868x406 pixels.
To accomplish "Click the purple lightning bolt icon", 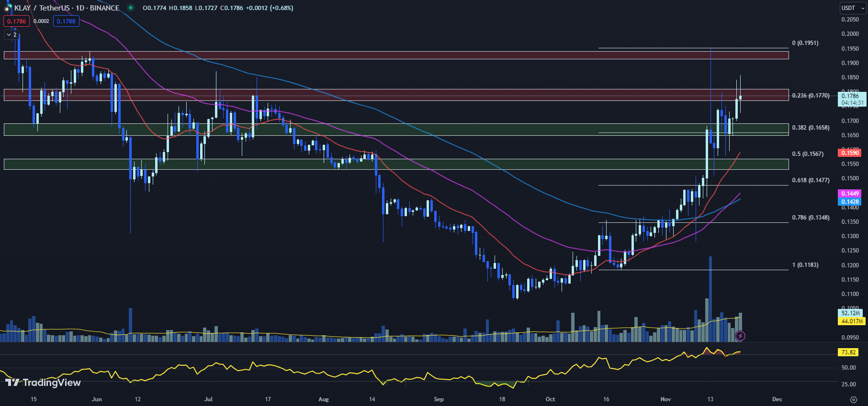I will pos(740,336).
